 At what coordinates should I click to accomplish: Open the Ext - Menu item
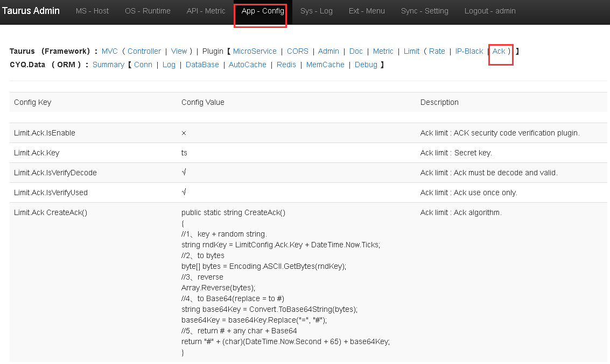[367, 11]
